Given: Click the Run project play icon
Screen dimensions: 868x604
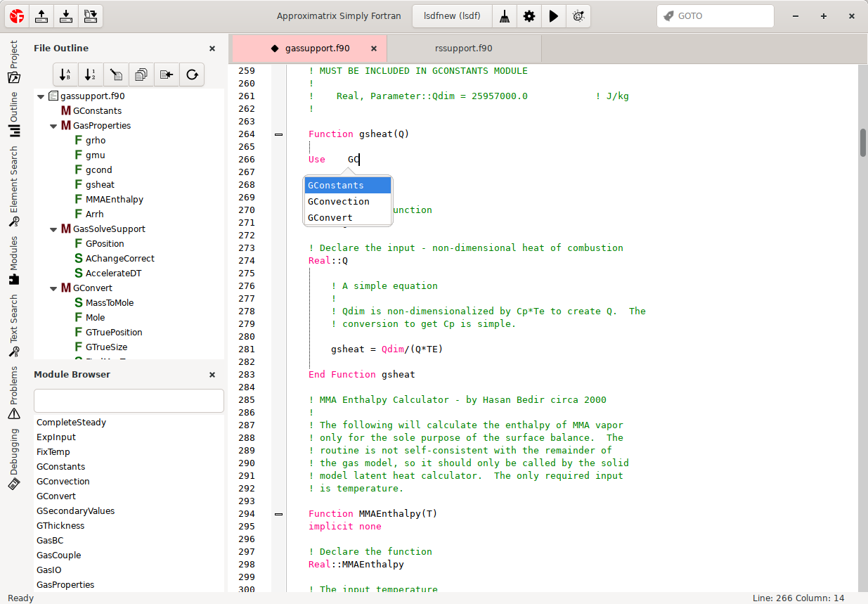Looking at the screenshot, I should point(553,16).
